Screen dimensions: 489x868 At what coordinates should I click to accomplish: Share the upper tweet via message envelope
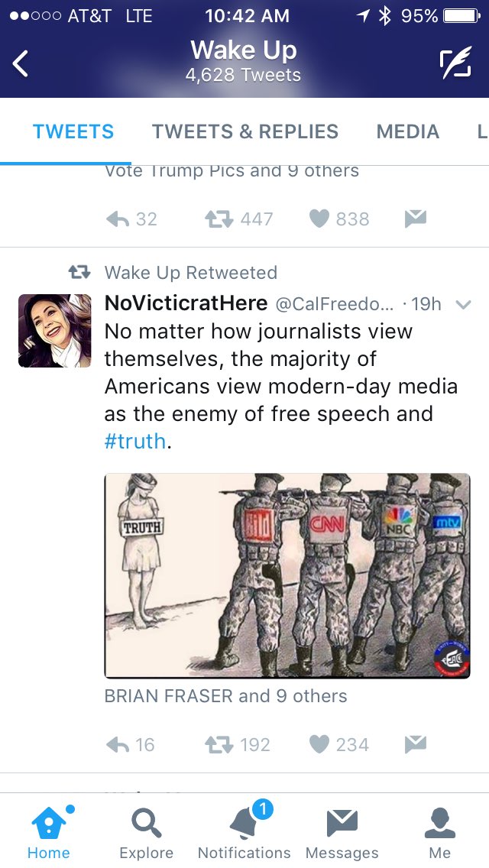coord(416,218)
